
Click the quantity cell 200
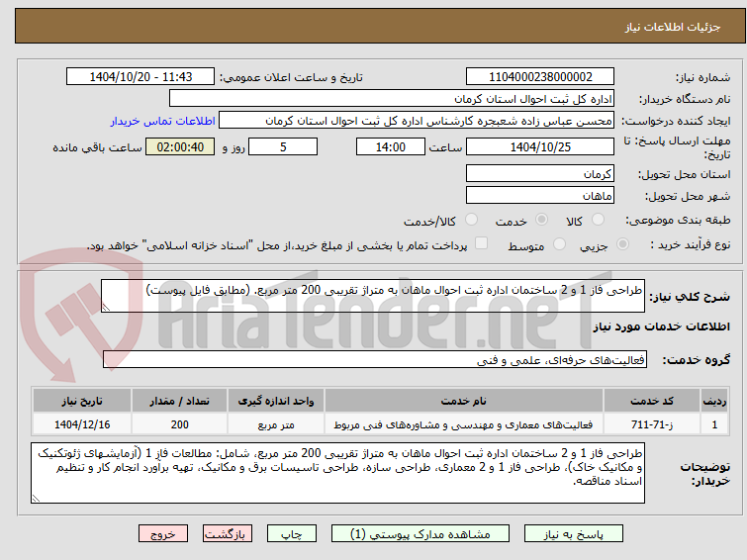pos(180,424)
